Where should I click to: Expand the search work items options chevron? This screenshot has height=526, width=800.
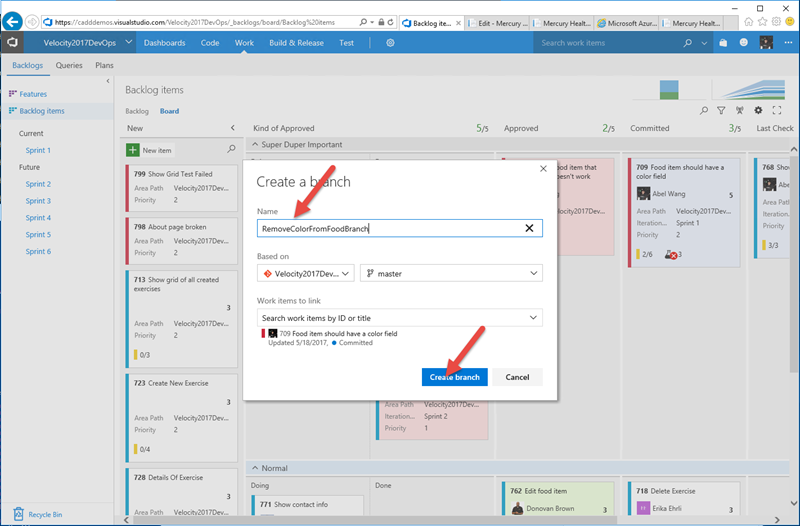tap(704, 43)
